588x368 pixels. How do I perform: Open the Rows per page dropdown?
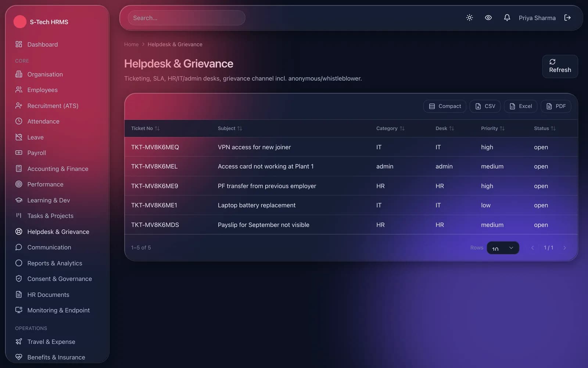click(503, 248)
